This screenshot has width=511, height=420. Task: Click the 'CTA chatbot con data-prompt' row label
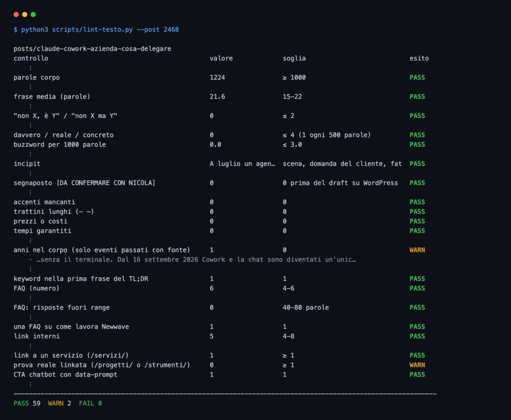click(65, 375)
